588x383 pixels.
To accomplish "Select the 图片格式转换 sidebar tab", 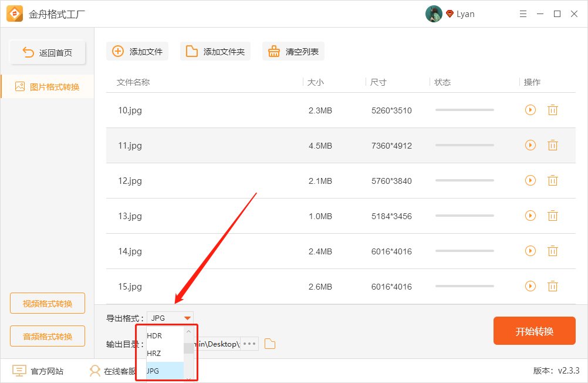I will [x=48, y=87].
